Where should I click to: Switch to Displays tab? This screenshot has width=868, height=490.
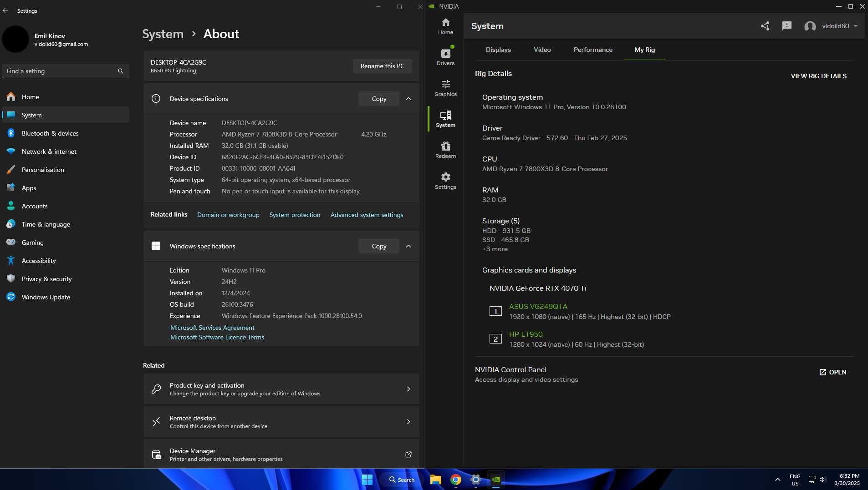pos(498,50)
